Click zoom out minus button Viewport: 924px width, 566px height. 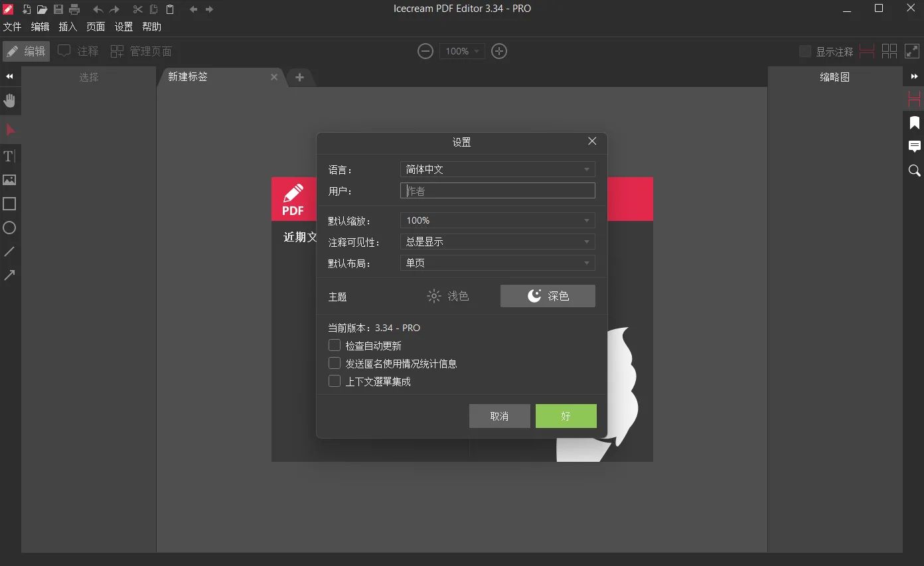[x=425, y=51]
